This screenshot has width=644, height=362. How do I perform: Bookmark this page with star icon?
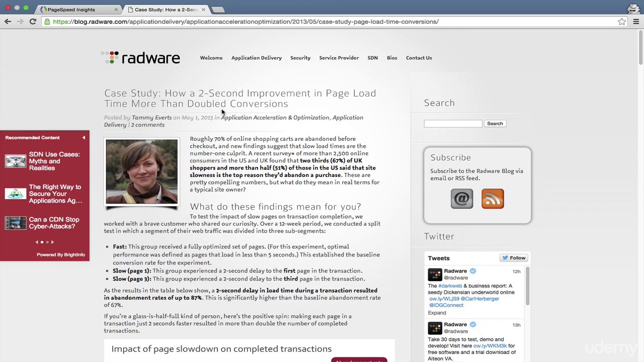click(x=622, y=22)
